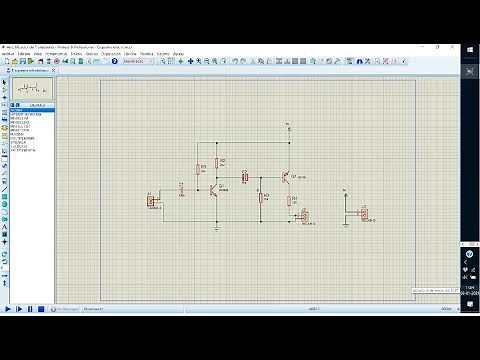Rotate counter-clockwise using left toolbar button
Image resolution: width=480 pixels, height=360 pixels.
point(4,261)
